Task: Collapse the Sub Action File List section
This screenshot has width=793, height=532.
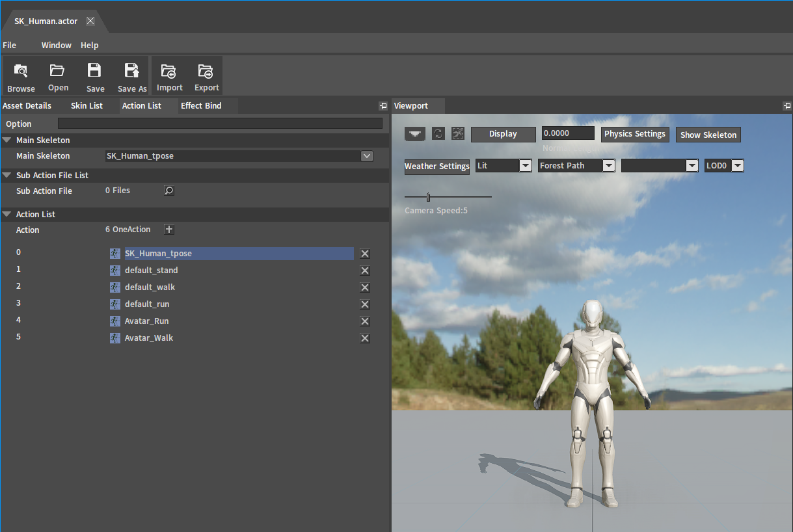Action: coord(7,176)
